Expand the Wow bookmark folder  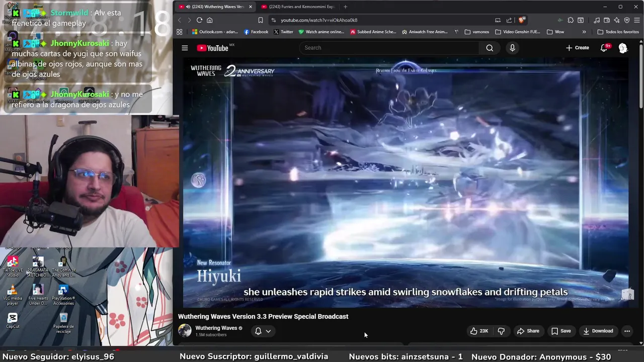(555, 32)
